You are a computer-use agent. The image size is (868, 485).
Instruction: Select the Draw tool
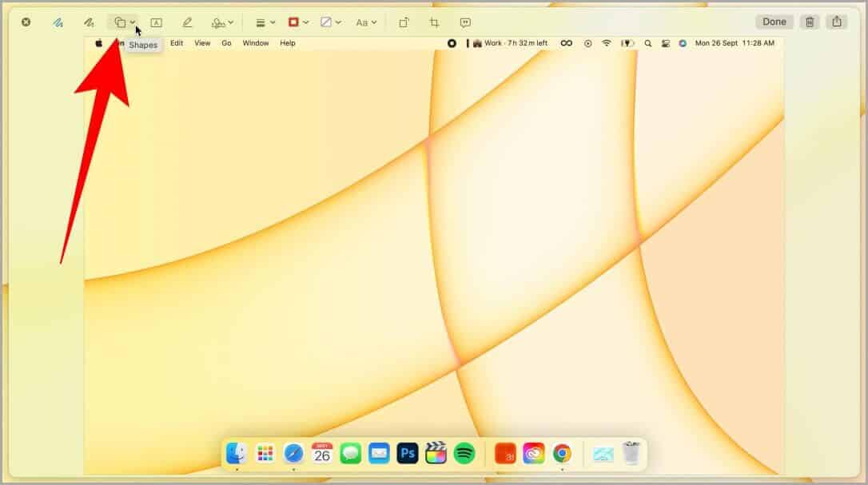(x=89, y=22)
